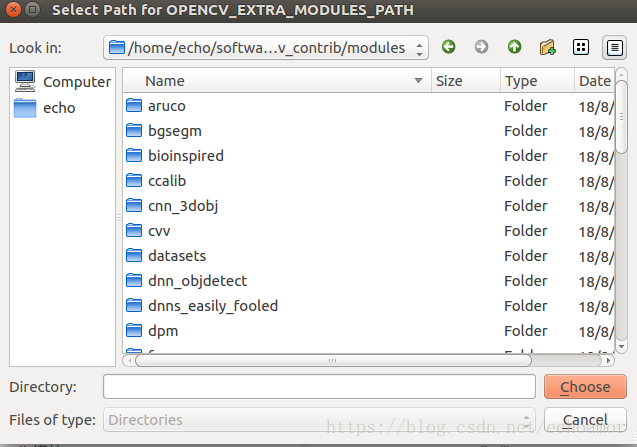The height and width of the screenshot is (447, 637).
Task: Switch to icon grid view
Action: pyautogui.click(x=581, y=47)
